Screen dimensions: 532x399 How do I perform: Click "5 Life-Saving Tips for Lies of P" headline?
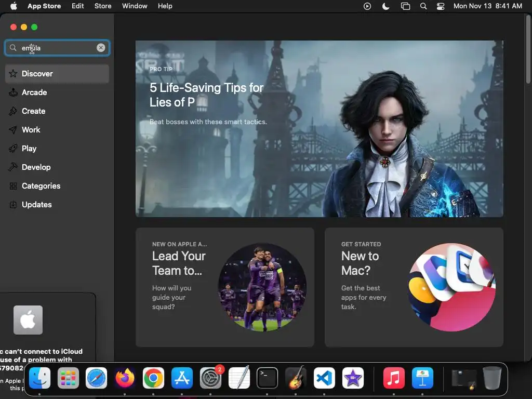pyautogui.click(x=206, y=95)
